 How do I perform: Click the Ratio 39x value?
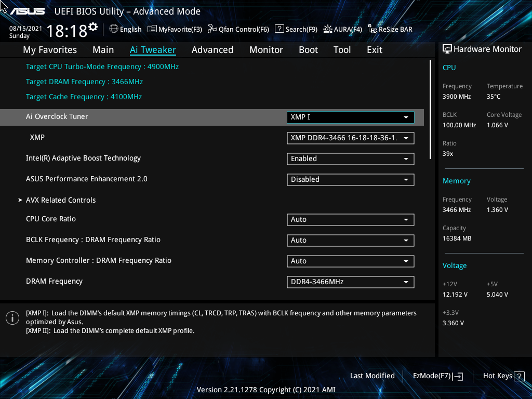coord(447,154)
